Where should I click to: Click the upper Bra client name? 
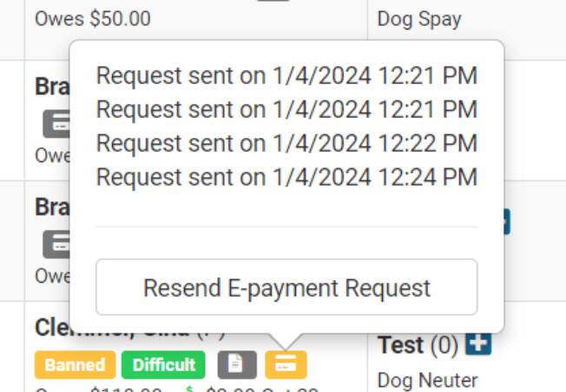click(51, 88)
